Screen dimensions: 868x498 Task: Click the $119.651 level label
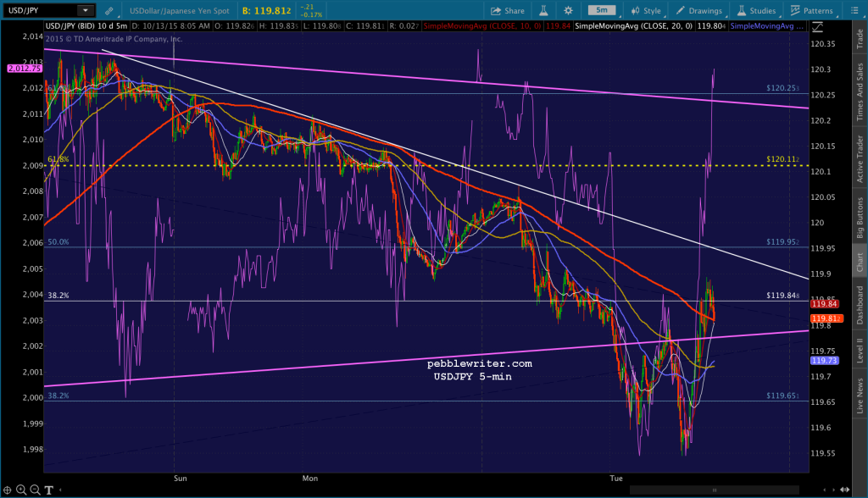pyautogui.click(x=782, y=396)
